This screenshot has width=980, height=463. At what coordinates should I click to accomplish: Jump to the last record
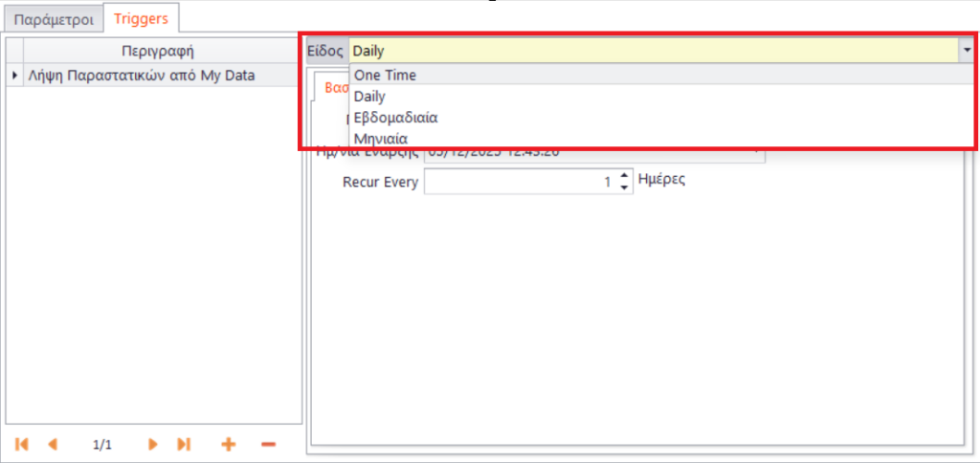(x=184, y=445)
